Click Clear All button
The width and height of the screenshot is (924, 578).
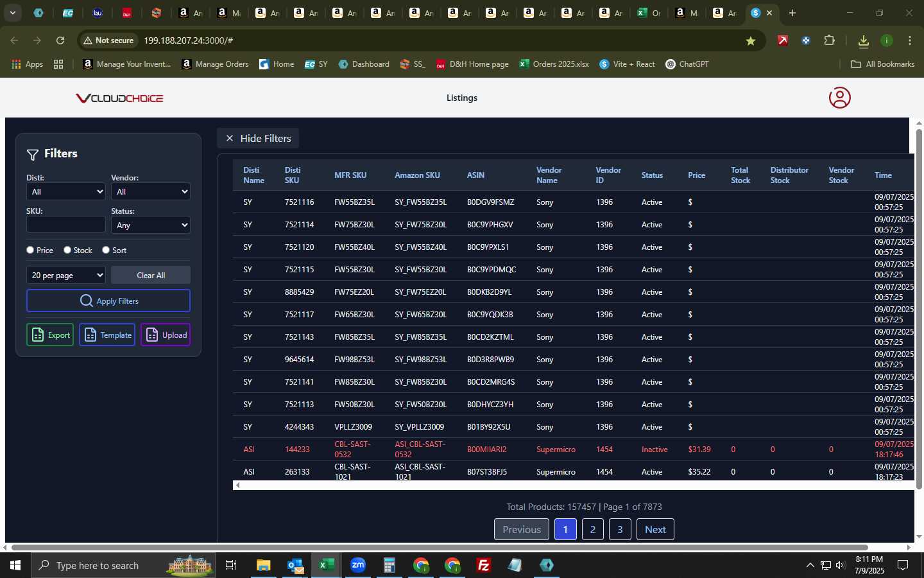coord(151,275)
